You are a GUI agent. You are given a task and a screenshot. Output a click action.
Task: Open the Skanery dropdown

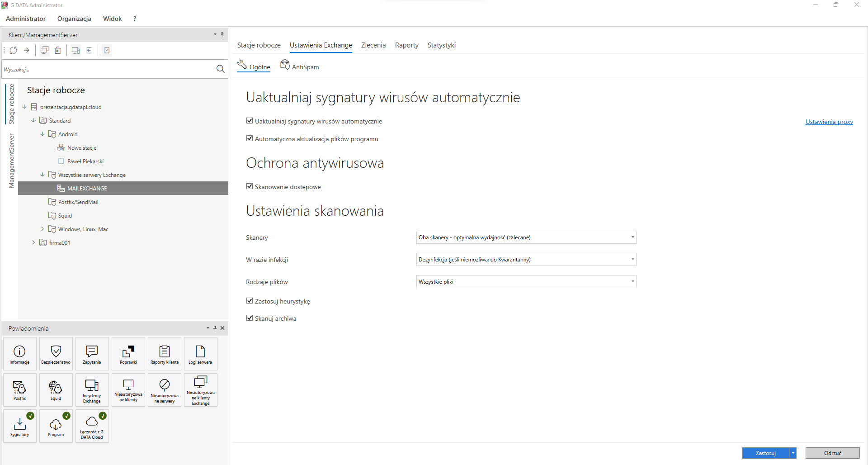coord(526,237)
